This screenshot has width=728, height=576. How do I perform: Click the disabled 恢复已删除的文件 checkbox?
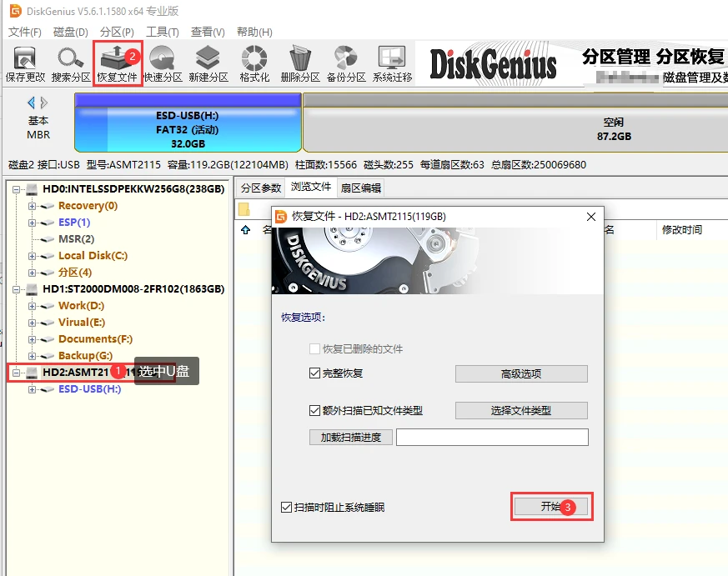pos(314,348)
